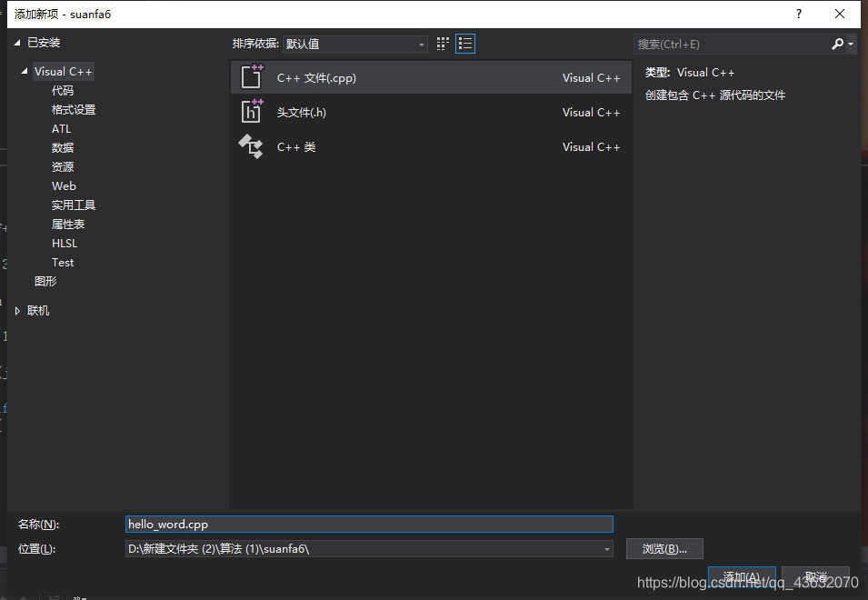Select the C++ class template icon
This screenshot has width=868, height=600.
pos(251,146)
